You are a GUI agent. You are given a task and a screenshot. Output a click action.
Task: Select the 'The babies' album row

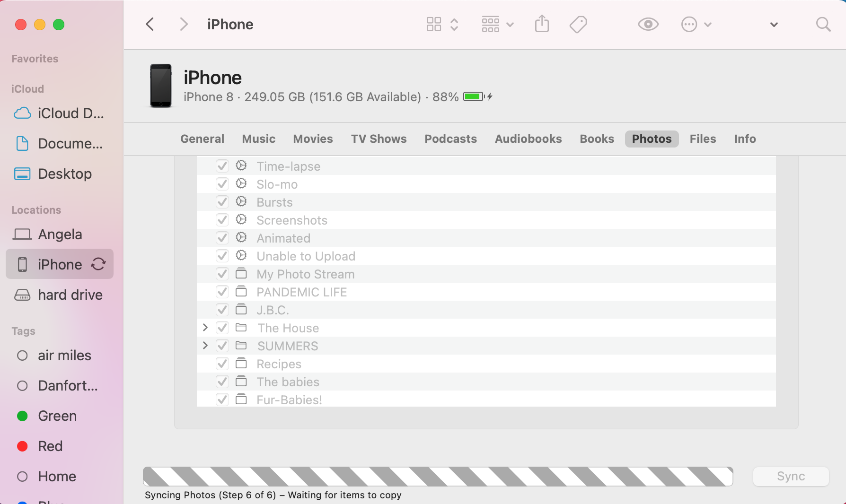point(486,382)
